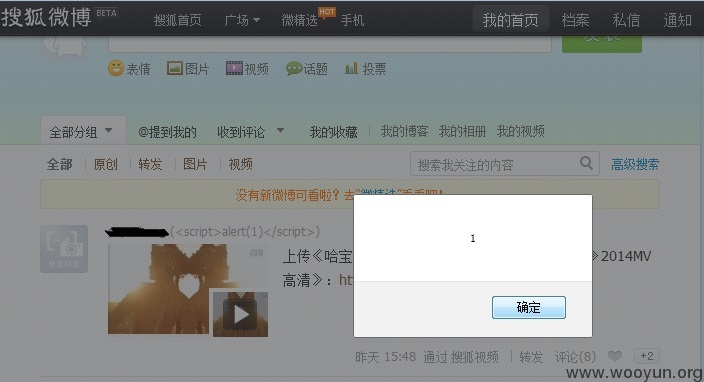Click the 昨天 15:48 timestamp

tap(385, 357)
